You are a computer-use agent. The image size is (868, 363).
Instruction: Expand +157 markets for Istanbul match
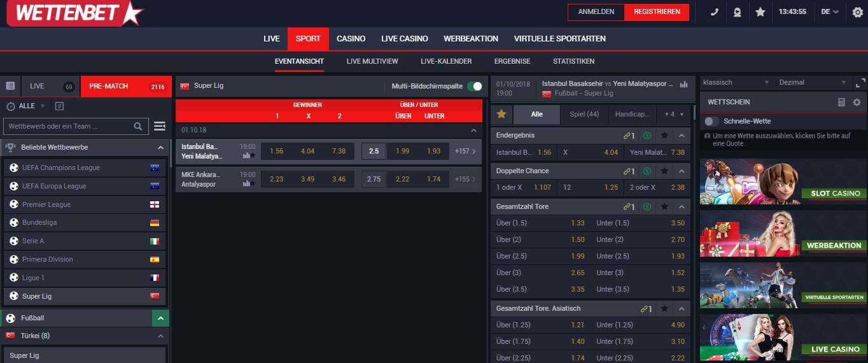click(x=465, y=151)
